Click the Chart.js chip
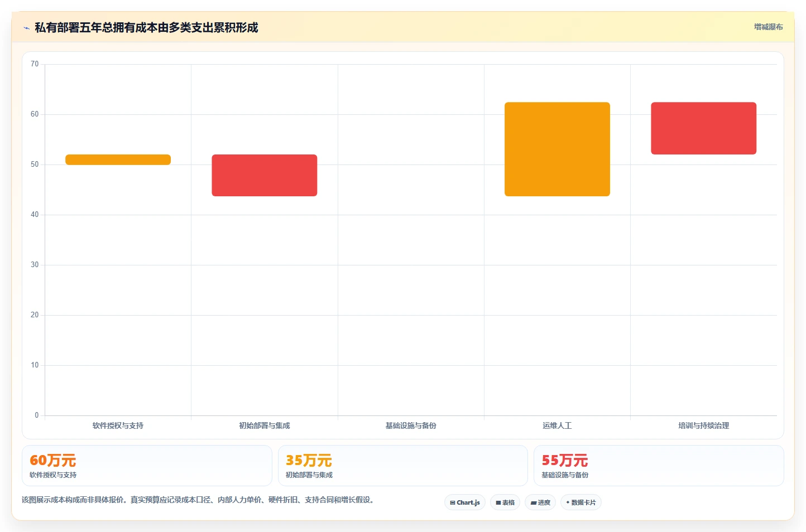This screenshot has width=806, height=532. (x=465, y=502)
